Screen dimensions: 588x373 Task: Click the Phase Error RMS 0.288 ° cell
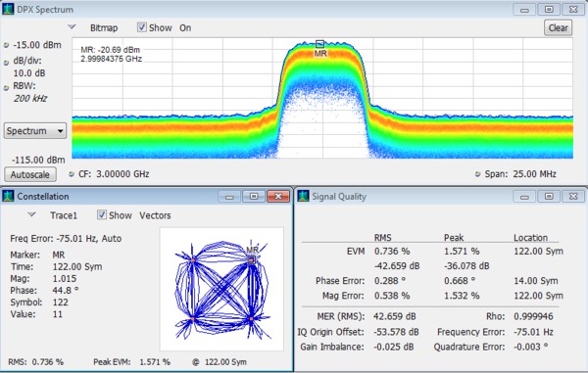click(x=390, y=281)
